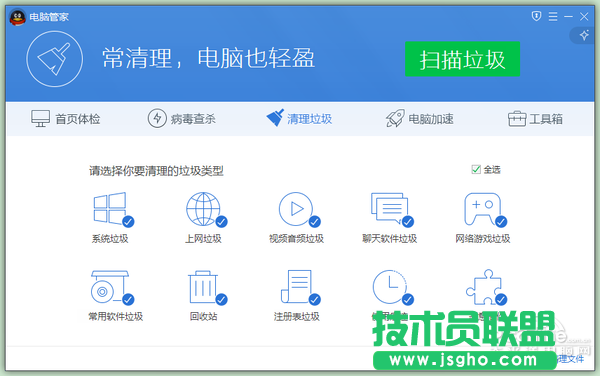Start scanning with the 扫描垃圾 button
Viewport: 600px width, 376px height.
[x=462, y=59]
